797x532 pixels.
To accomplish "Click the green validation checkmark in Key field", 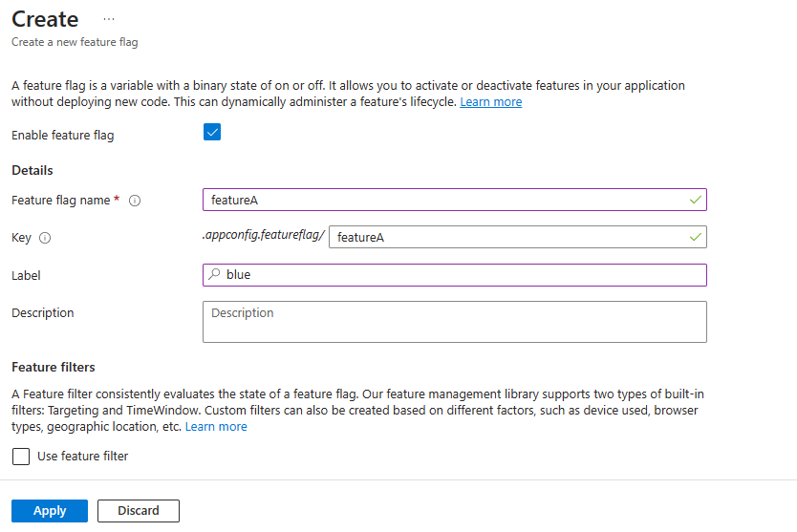I will [695, 237].
